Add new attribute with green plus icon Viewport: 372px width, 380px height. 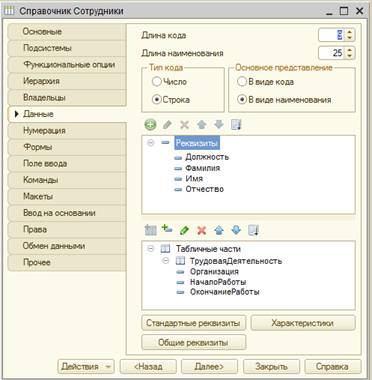[x=150, y=125]
